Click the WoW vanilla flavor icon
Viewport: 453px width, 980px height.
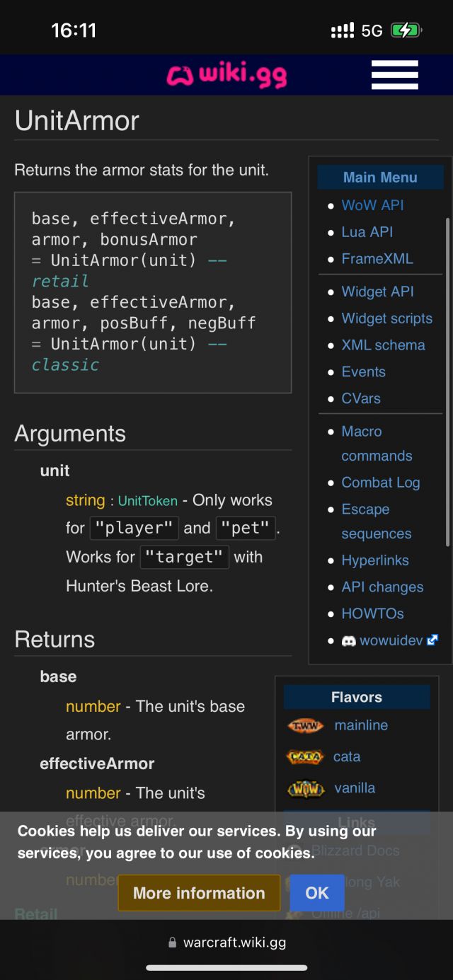click(x=306, y=788)
